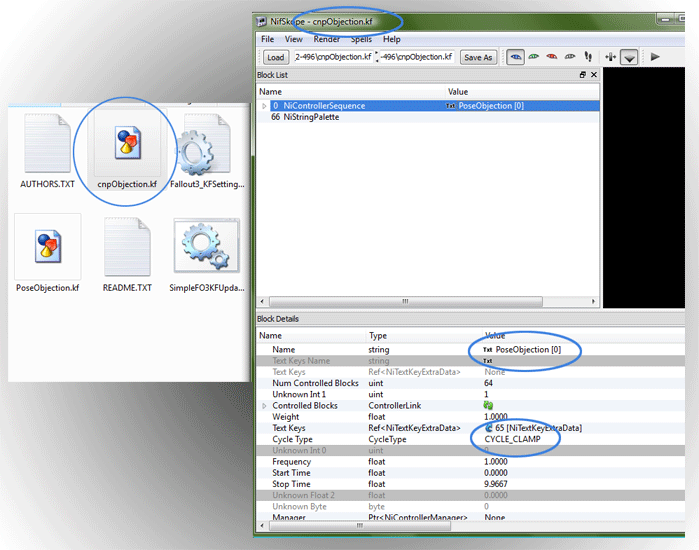Screen dimensions: 699x550
Task: Open the File menu
Action: point(267,39)
